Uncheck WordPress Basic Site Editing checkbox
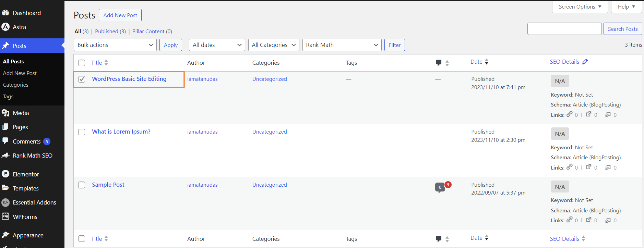 pos(82,79)
